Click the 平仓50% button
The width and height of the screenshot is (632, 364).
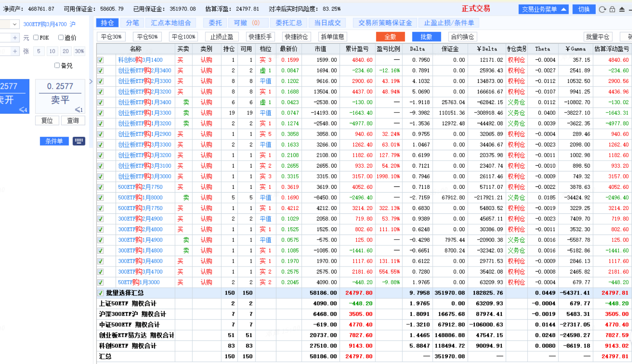pyautogui.click(x=147, y=37)
